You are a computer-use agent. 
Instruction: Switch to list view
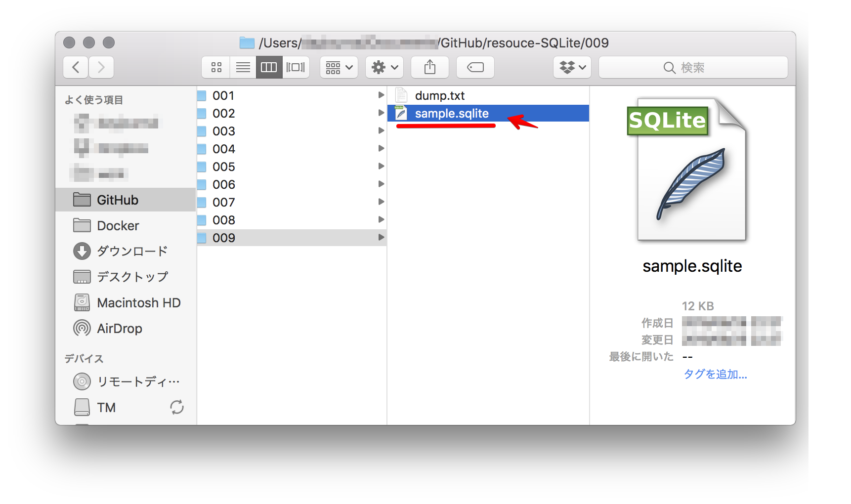(243, 67)
